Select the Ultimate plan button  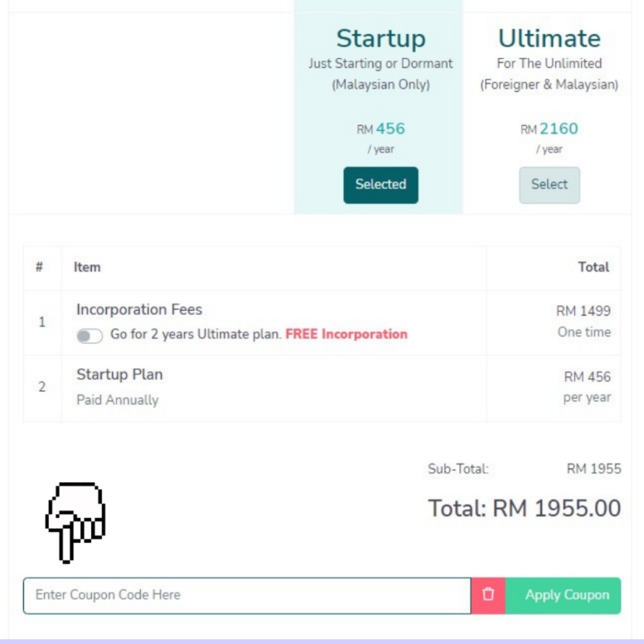(550, 185)
